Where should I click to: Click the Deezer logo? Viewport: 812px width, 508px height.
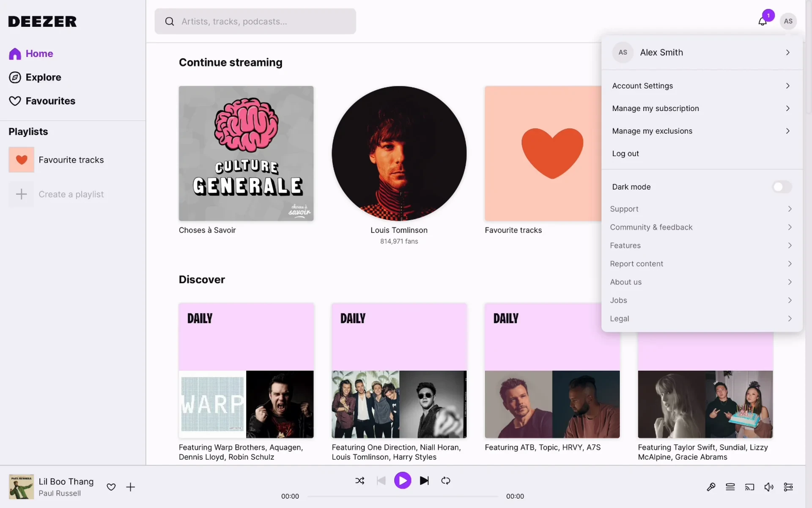click(x=42, y=21)
